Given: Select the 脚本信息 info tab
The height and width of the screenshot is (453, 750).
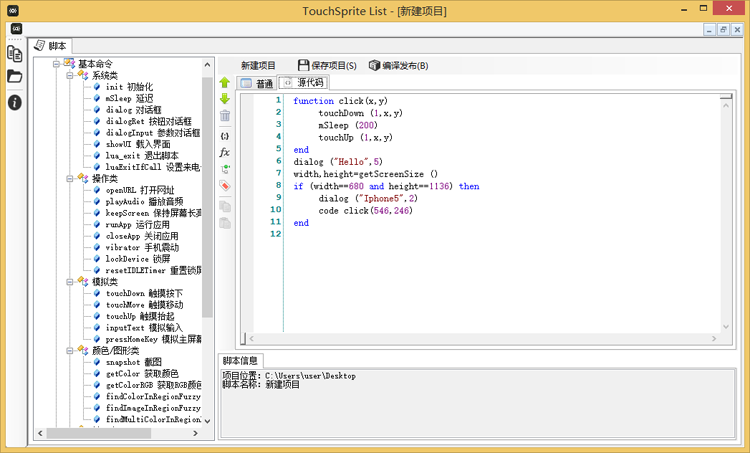Looking at the screenshot, I should pyautogui.click(x=240, y=361).
